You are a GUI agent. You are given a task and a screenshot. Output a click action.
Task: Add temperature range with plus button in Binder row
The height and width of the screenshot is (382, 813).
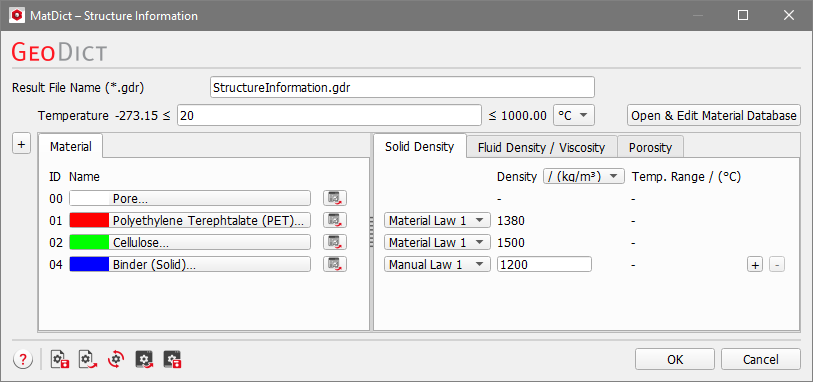[755, 265]
